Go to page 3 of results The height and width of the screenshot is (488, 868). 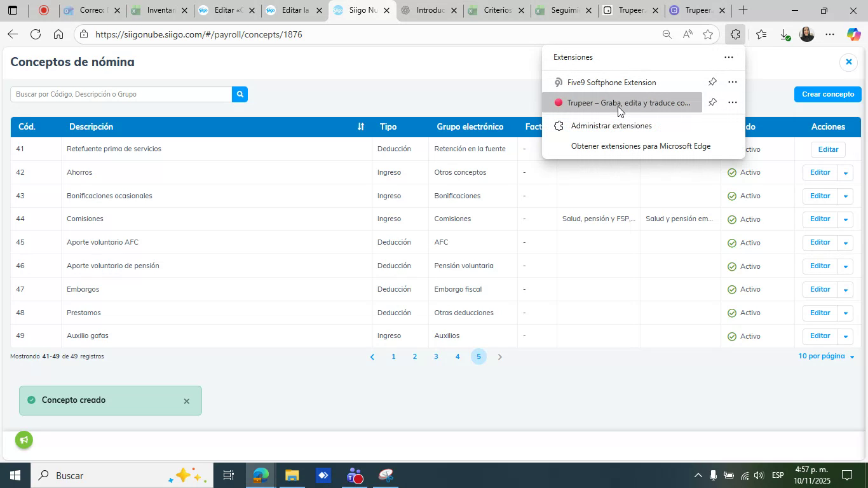point(436,357)
